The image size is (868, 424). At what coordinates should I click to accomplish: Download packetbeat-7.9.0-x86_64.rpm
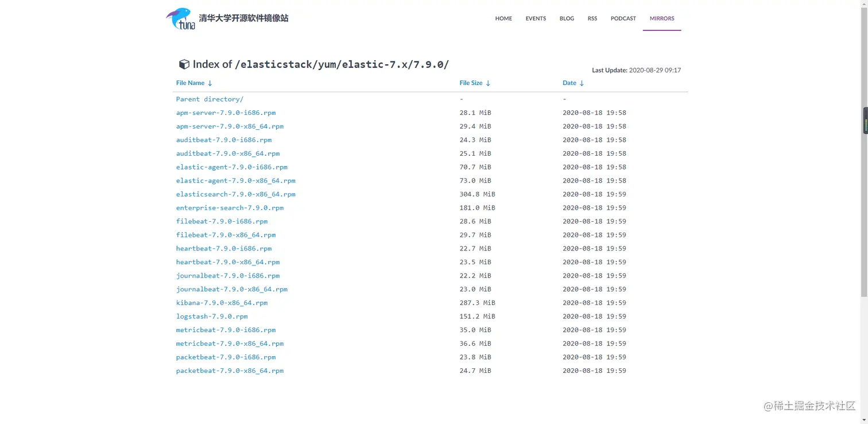(230, 371)
